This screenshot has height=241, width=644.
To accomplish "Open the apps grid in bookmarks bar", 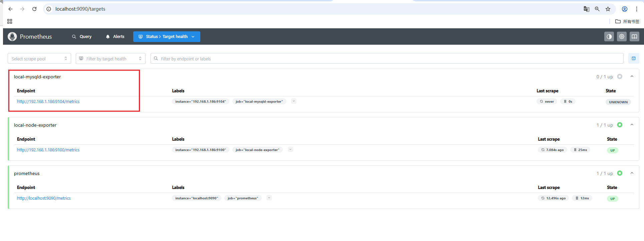I will (x=10, y=21).
